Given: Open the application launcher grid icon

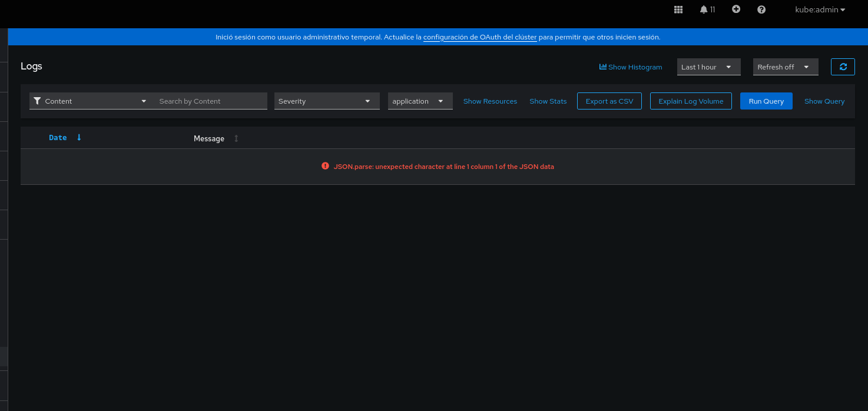Looking at the screenshot, I should pos(678,9).
